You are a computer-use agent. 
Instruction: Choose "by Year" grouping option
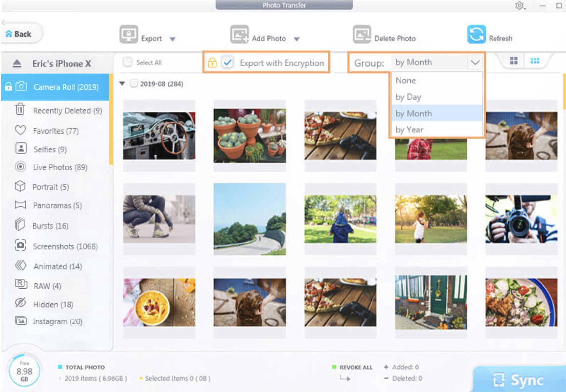pyautogui.click(x=409, y=130)
